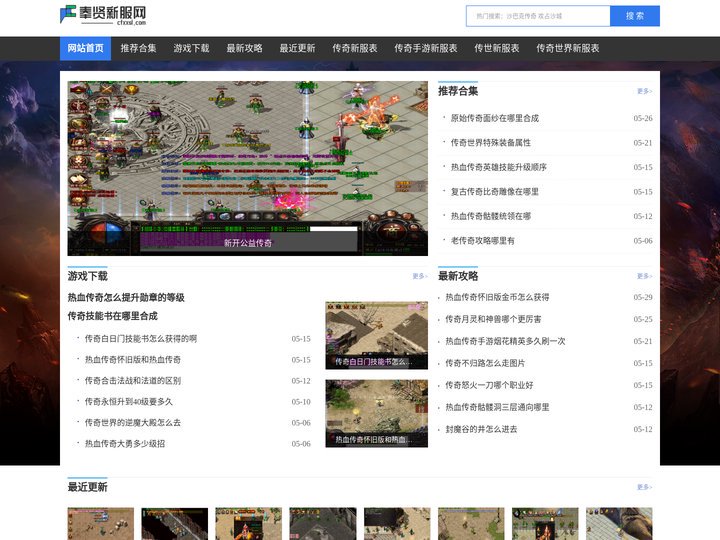
Task: Open article 热血传奇英雄技能升级顺序
Action: coord(499,167)
